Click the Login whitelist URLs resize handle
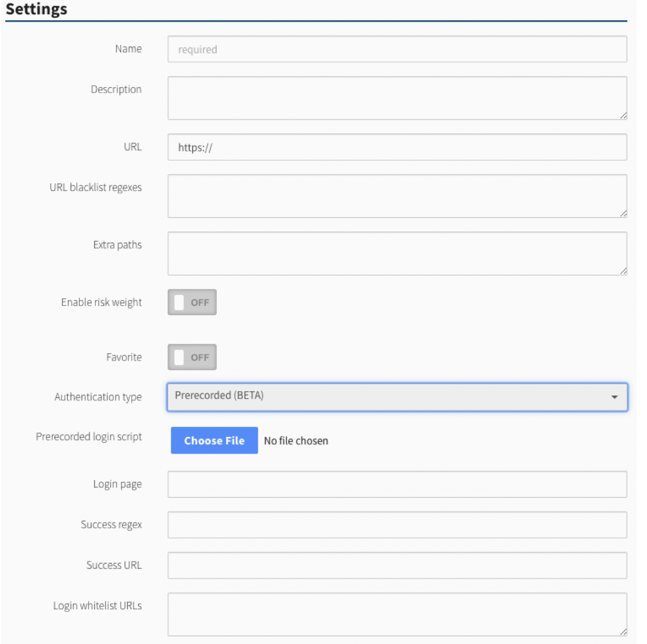 623,632
